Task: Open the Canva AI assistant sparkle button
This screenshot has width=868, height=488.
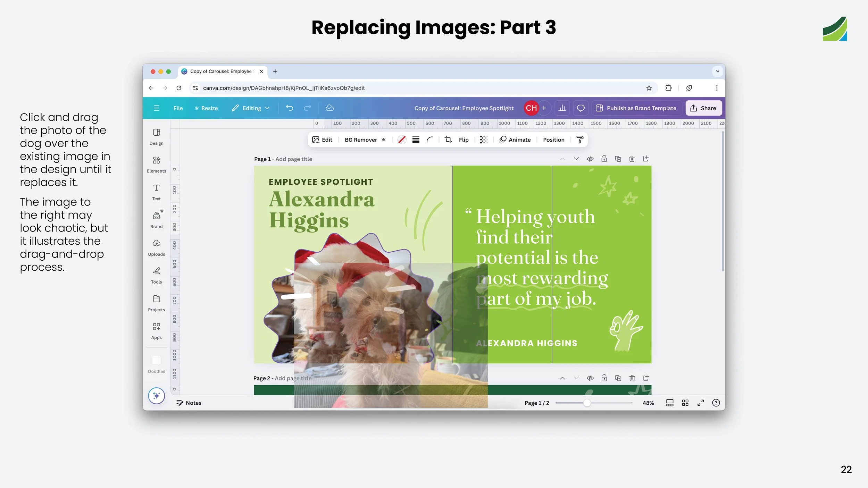Action: (x=156, y=396)
